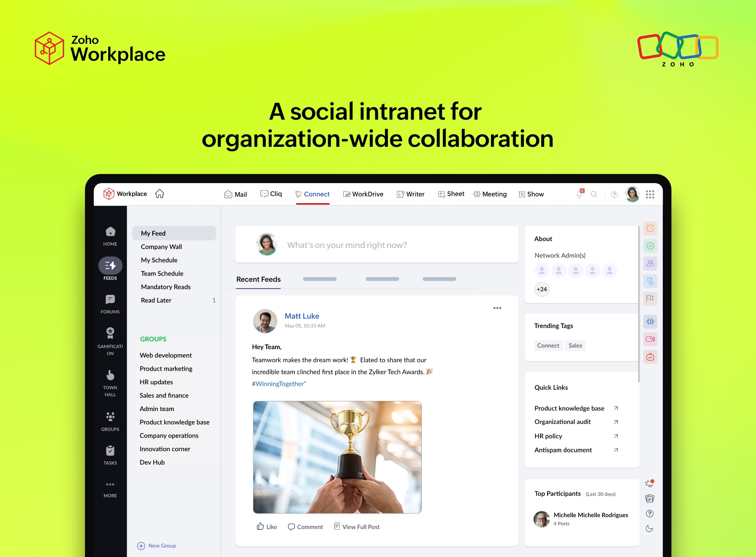Comment on Matt Luke's post
Viewport: 756px width, 557px height.
point(305,527)
